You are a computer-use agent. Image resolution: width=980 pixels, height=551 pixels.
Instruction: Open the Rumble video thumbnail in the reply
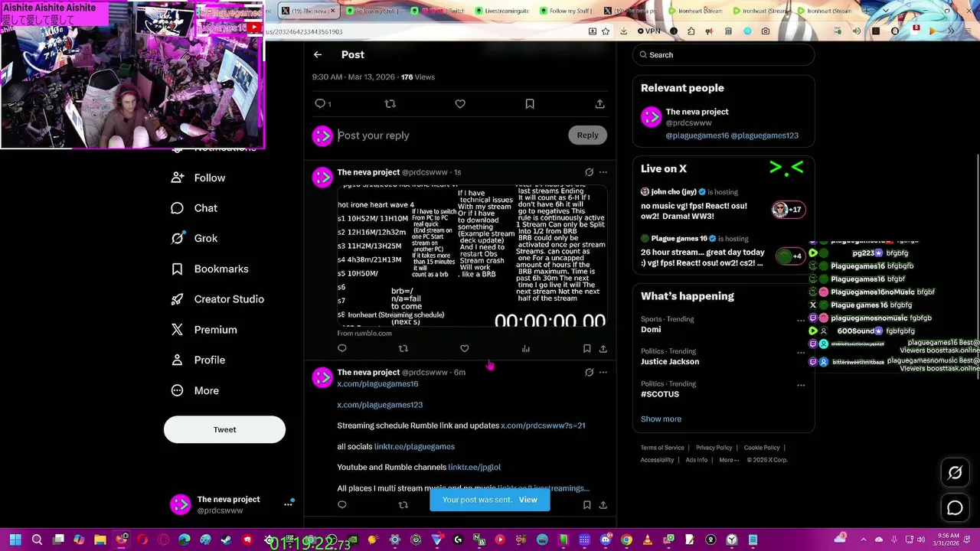472,256
